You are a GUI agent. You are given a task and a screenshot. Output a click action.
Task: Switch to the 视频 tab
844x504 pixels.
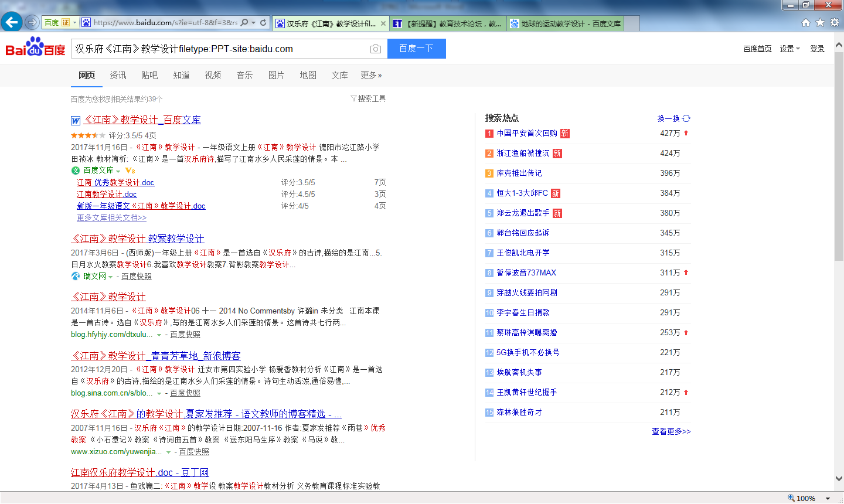point(213,75)
